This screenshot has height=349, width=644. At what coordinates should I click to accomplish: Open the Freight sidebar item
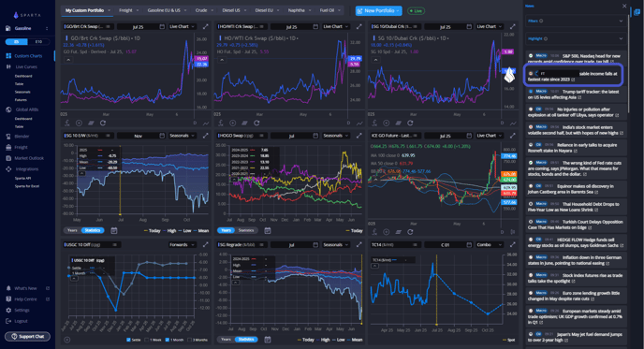[x=21, y=147]
